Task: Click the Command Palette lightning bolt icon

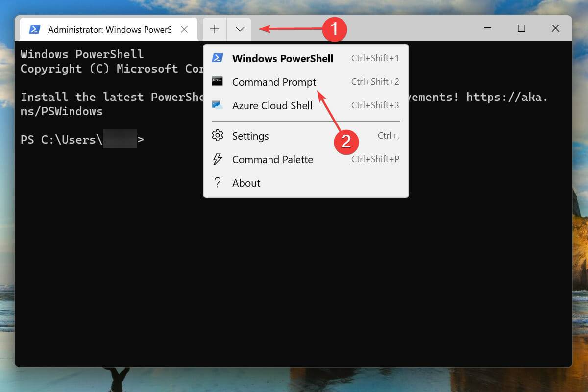Action: click(217, 159)
